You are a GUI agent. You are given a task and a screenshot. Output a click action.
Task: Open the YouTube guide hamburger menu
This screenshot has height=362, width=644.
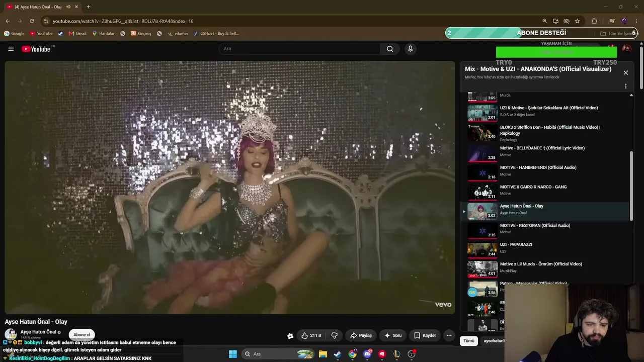(11, 49)
